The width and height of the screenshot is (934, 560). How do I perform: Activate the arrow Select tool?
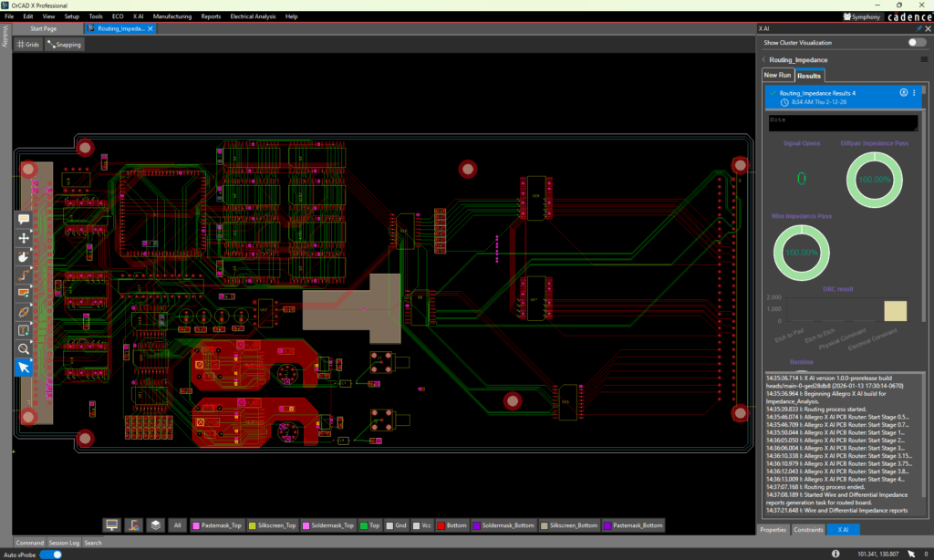click(x=24, y=367)
